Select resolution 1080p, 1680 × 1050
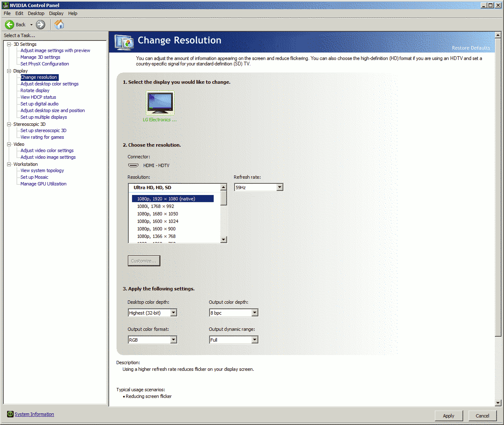 173,214
